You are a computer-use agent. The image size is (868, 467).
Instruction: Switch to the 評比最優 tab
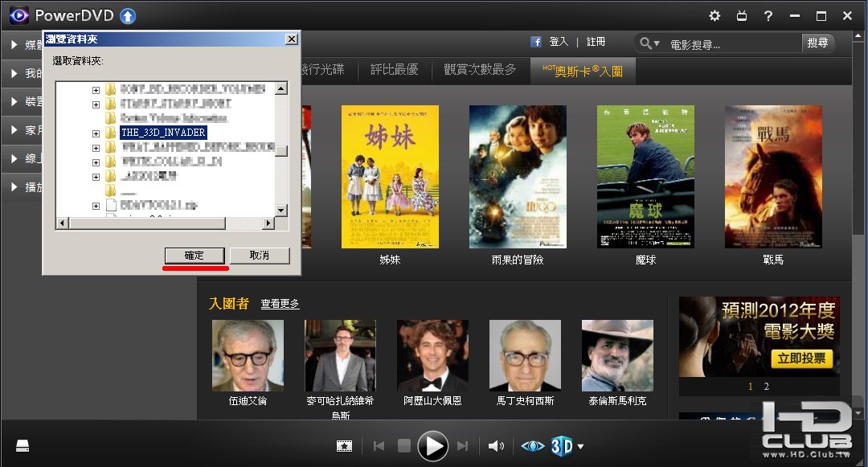tap(394, 70)
